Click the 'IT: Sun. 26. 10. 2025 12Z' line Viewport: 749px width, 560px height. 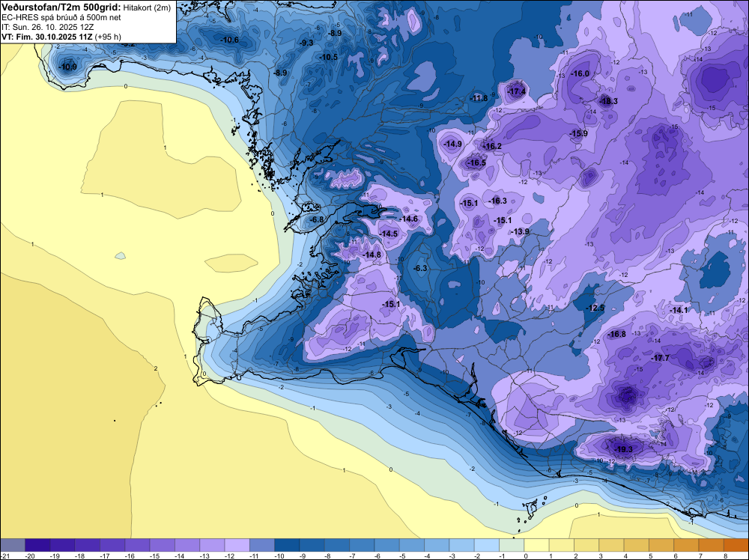pyautogui.click(x=47, y=27)
